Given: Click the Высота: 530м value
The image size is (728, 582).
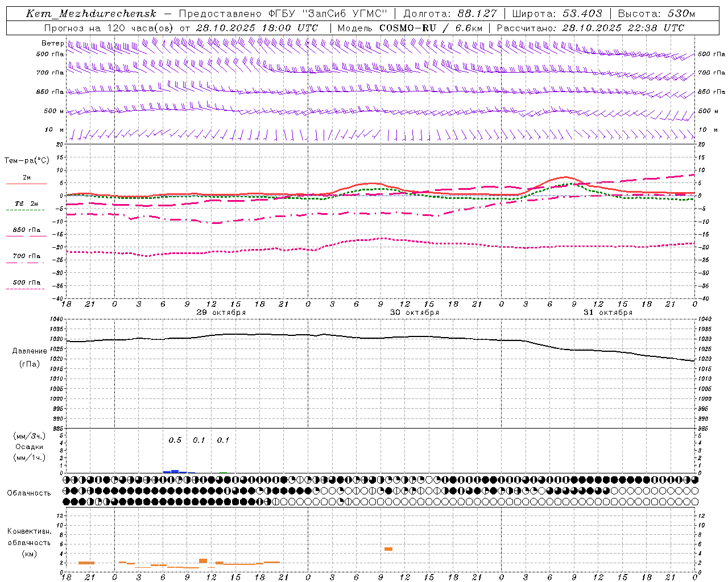Looking at the screenshot, I should pyautogui.click(x=656, y=14).
